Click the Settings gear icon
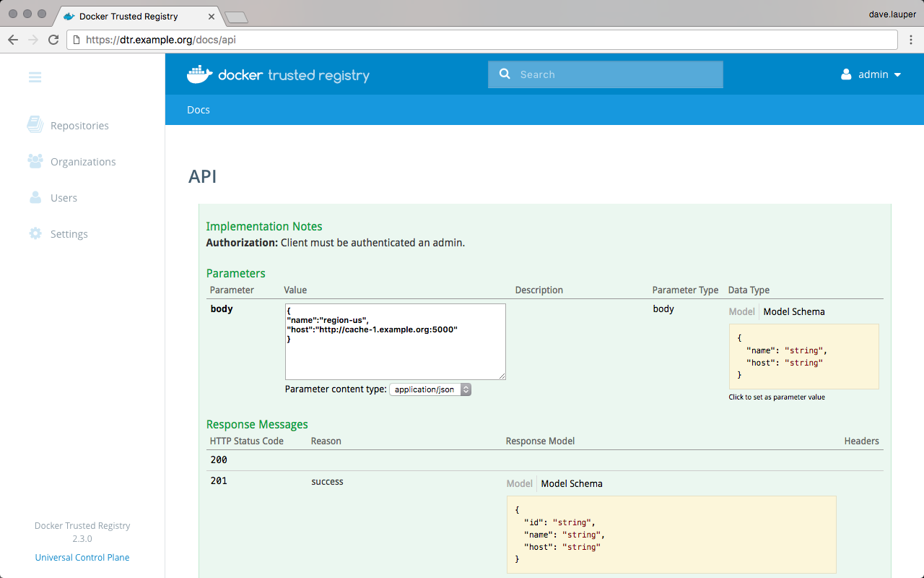Viewport: 924px width, 578px height. tap(35, 233)
